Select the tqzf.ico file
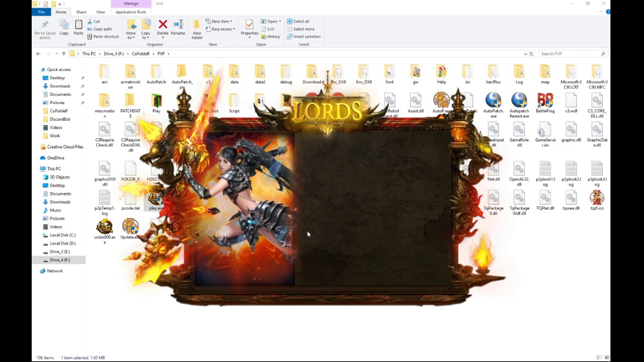This screenshot has height=362, width=644. pyautogui.click(x=597, y=200)
